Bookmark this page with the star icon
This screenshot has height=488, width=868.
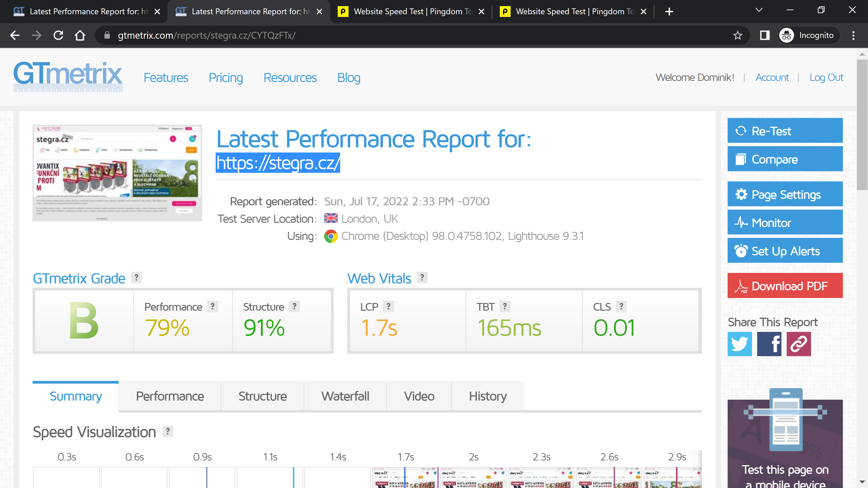pos(737,35)
